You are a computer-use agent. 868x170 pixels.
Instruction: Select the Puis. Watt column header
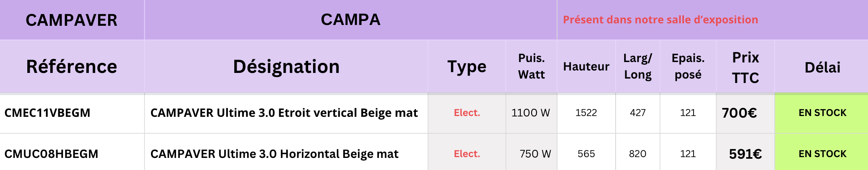click(531, 66)
